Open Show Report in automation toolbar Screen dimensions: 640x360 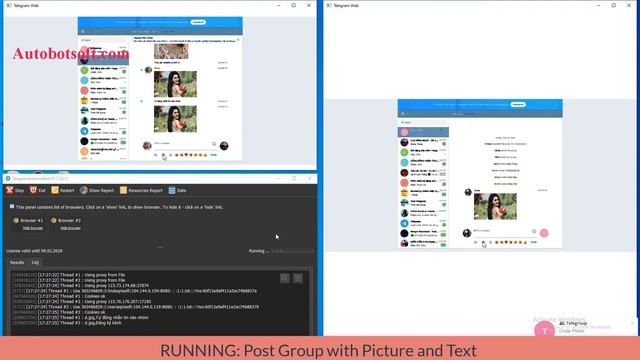pos(97,190)
